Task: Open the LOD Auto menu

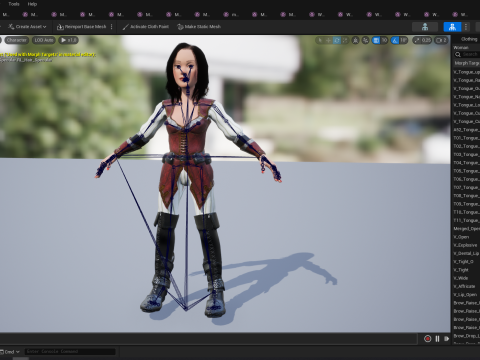Action: pos(44,40)
